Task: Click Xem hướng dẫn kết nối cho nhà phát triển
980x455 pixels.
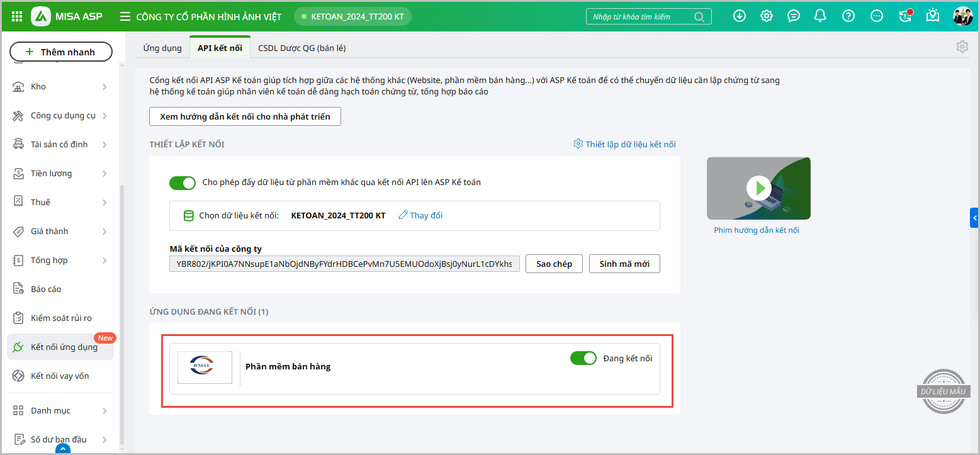Action: [x=245, y=116]
